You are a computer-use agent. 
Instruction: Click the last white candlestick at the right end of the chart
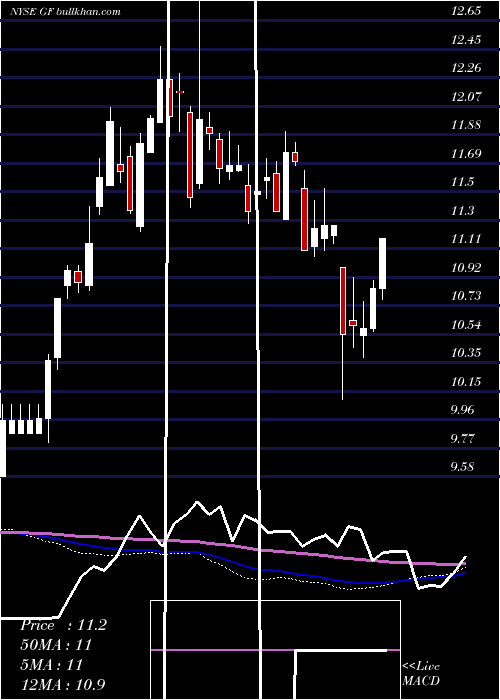383,264
